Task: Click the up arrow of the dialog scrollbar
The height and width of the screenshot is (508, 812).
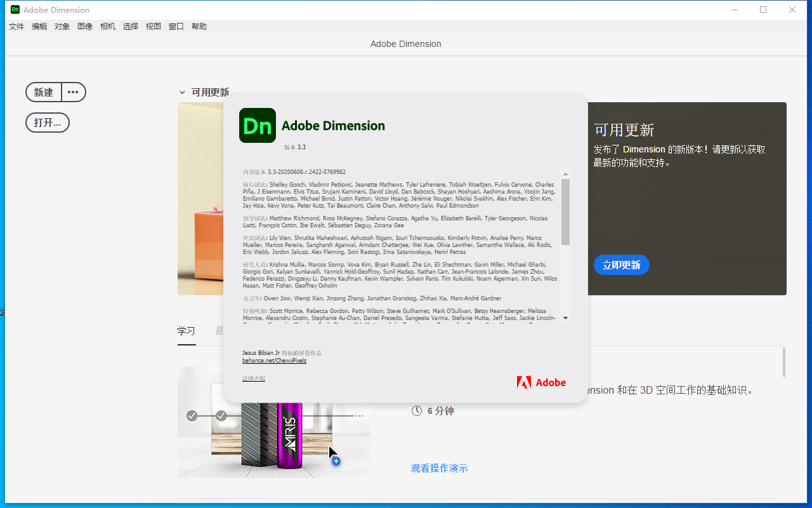Action: [565, 173]
